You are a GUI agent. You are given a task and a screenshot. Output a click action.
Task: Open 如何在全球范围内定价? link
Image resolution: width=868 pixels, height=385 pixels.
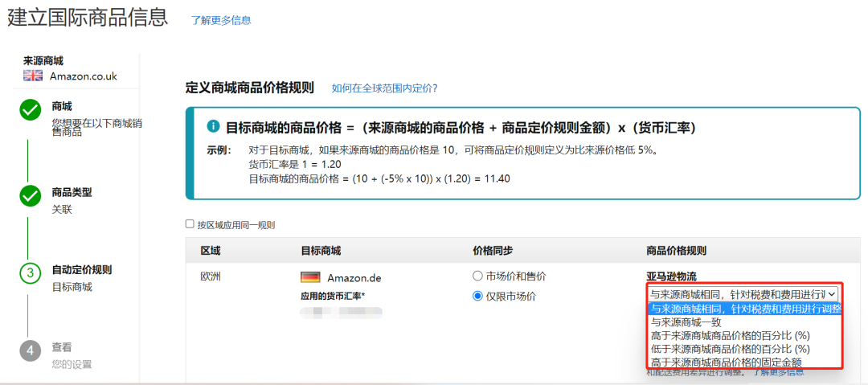385,88
